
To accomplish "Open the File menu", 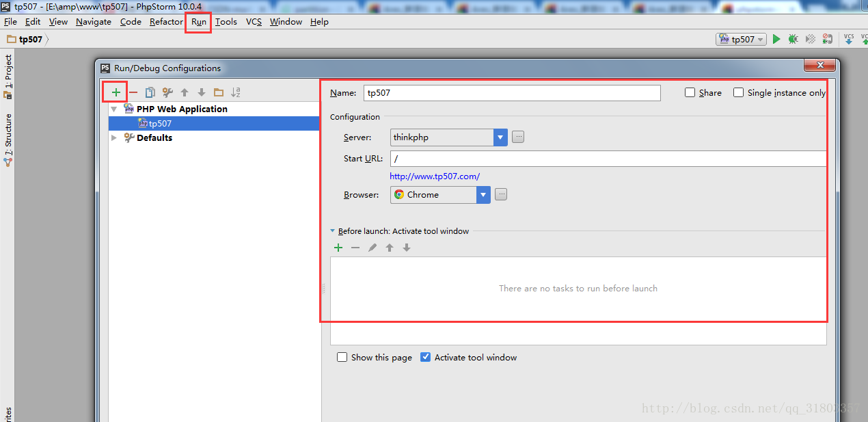I will click(10, 21).
